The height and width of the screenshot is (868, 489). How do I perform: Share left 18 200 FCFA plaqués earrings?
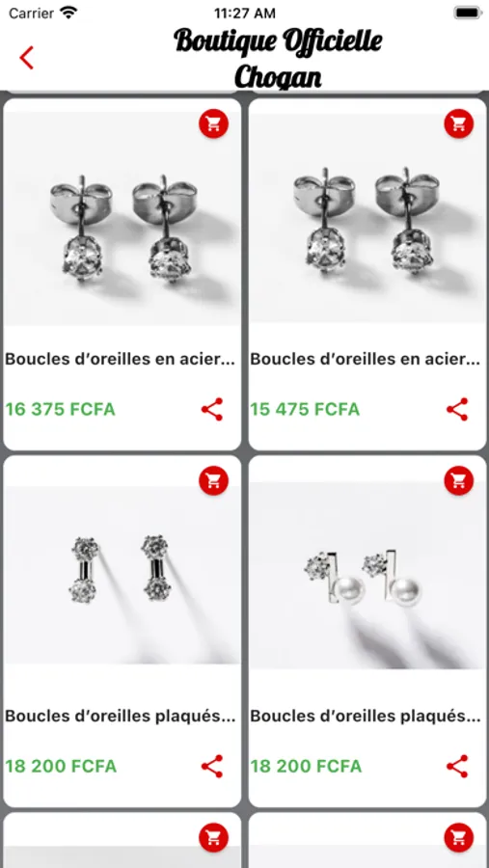[212, 767]
